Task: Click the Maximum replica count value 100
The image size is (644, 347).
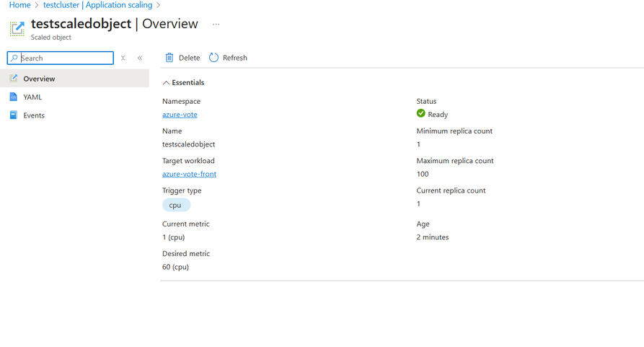Action: (x=423, y=174)
